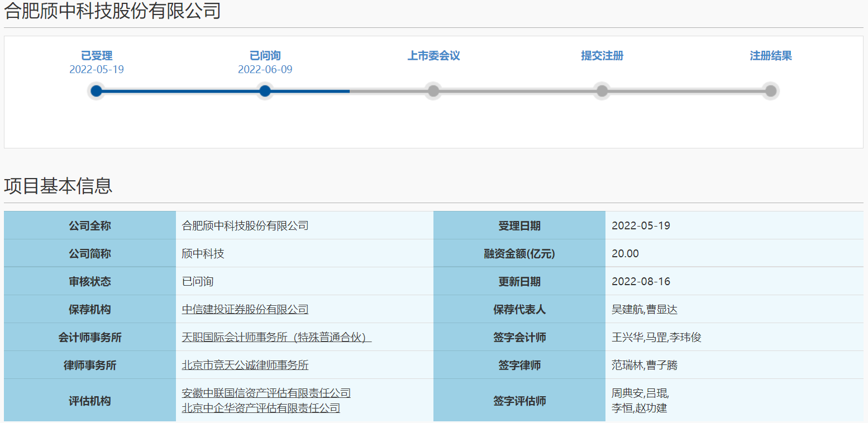Open the 安徽中联国信资产评估有限责任公司 link
The width and height of the screenshot is (868, 423).
266,393
